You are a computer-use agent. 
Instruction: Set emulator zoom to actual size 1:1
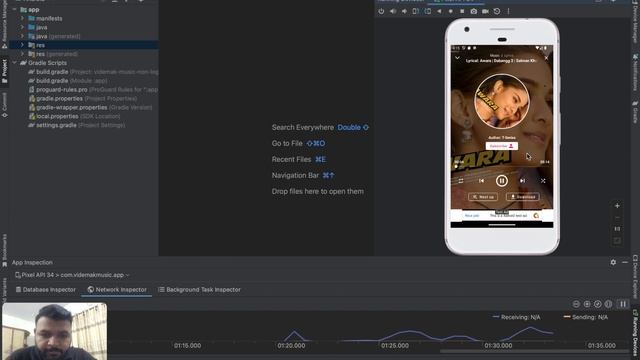click(617, 229)
